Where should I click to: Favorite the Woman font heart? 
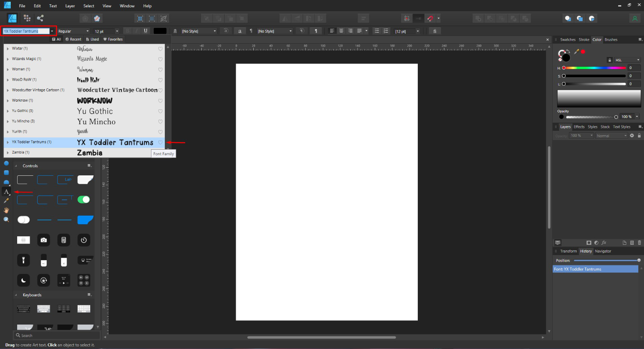click(161, 69)
